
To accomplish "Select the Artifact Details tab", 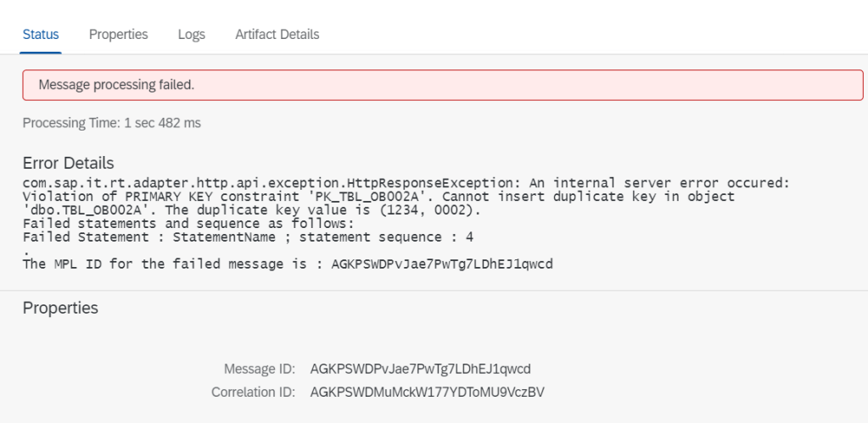I will pos(277,35).
